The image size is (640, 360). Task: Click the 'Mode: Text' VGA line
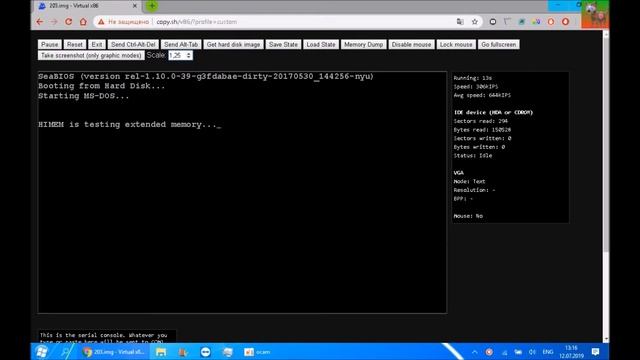click(469, 181)
